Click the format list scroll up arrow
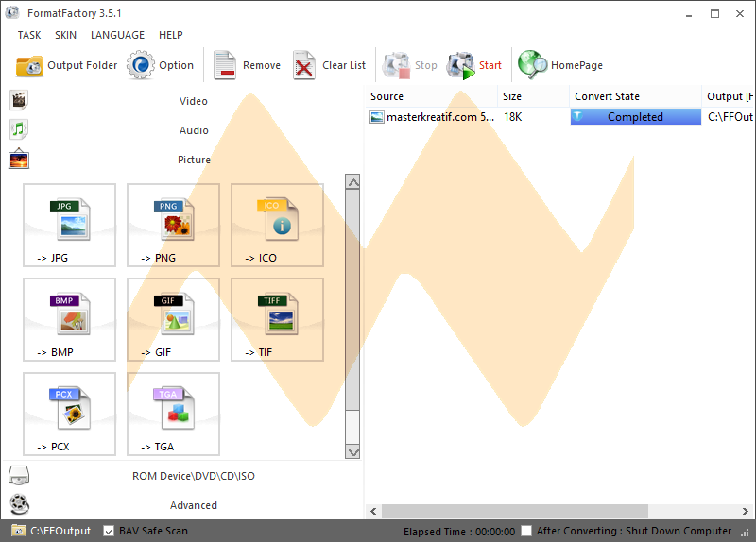Viewport: 756px width, 542px height. tap(352, 182)
